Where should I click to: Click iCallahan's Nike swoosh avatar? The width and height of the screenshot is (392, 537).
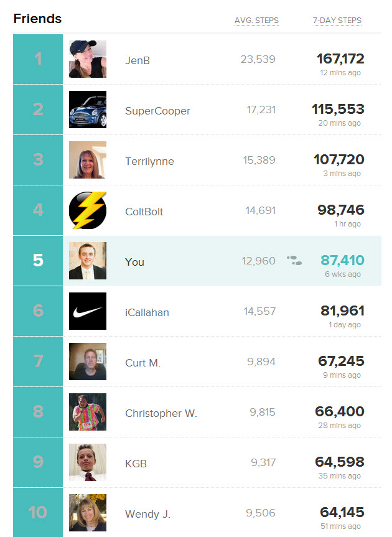pyautogui.click(x=88, y=311)
